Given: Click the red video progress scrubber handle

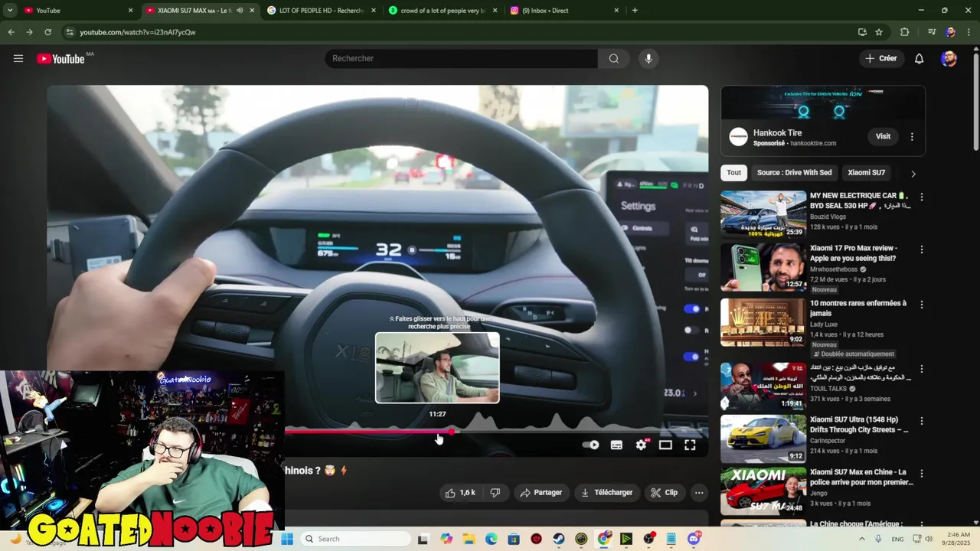Looking at the screenshot, I should 452,432.
